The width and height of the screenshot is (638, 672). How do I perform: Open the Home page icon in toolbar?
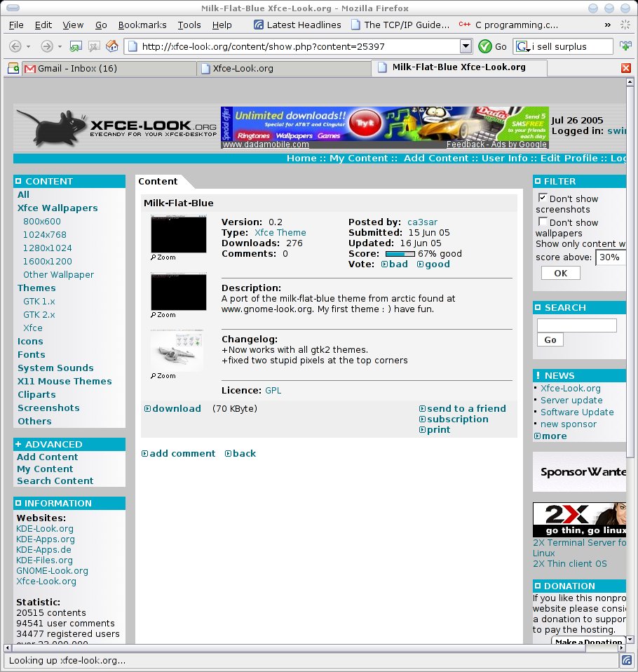[x=112, y=46]
